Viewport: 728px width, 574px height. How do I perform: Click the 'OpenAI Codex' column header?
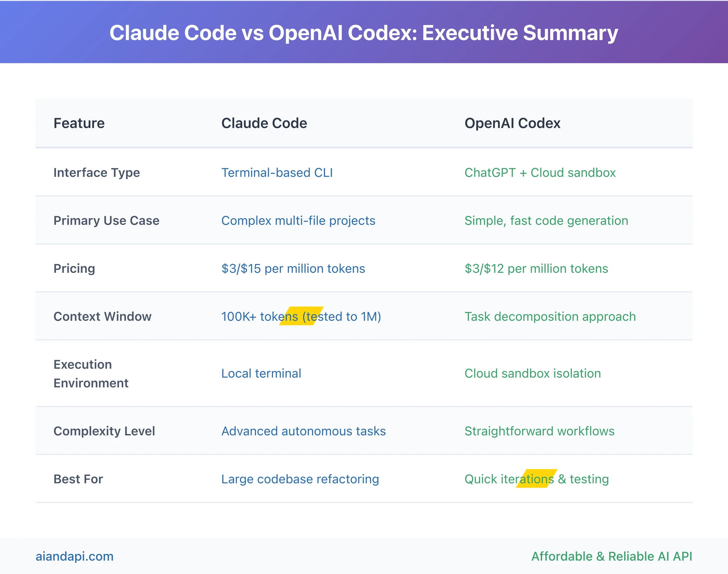[x=512, y=123]
